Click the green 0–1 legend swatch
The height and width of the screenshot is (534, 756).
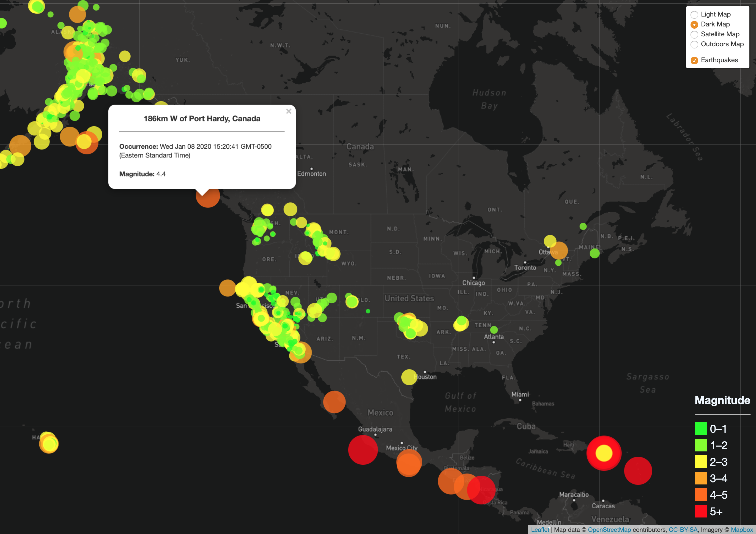[701, 429]
